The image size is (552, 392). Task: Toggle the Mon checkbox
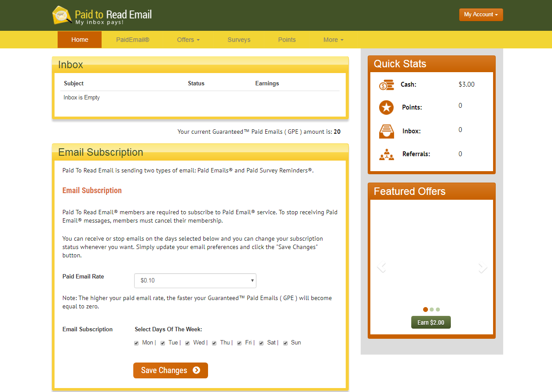136,343
